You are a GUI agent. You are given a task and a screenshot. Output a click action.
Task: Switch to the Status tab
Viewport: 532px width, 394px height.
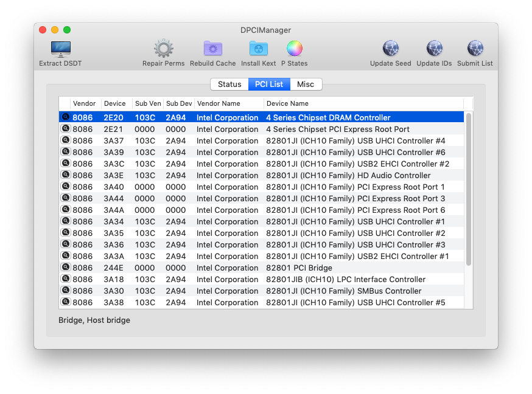[229, 84]
